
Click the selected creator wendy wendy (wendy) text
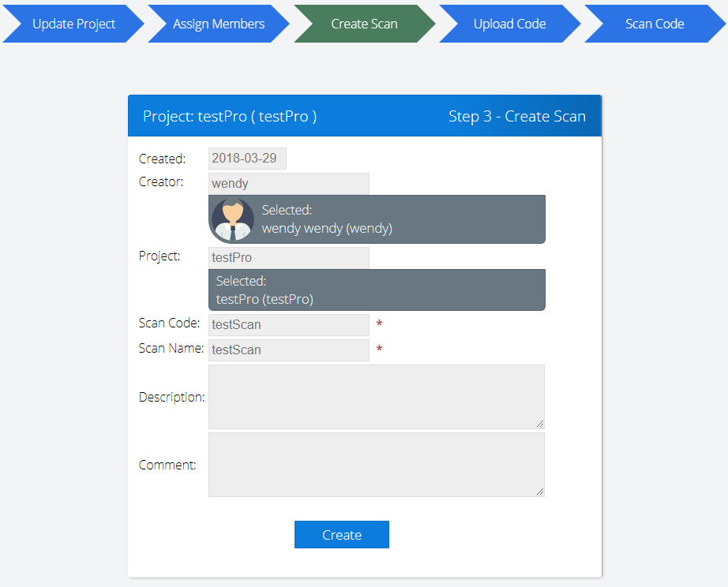click(327, 228)
